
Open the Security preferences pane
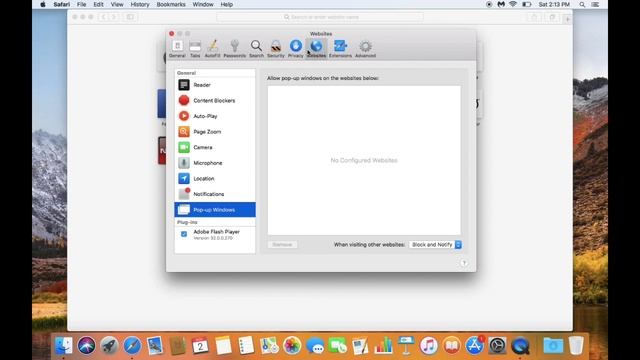[276, 49]
